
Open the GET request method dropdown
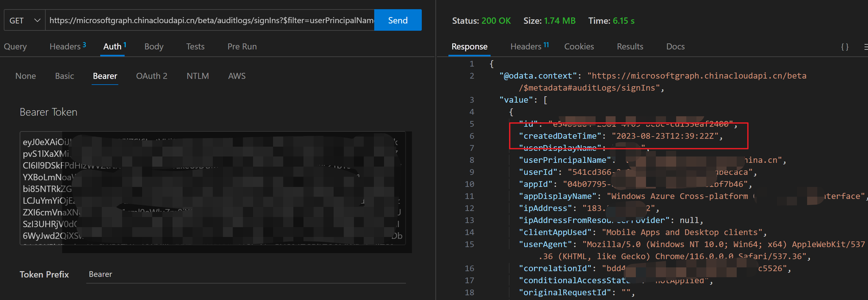coord(24,20)
